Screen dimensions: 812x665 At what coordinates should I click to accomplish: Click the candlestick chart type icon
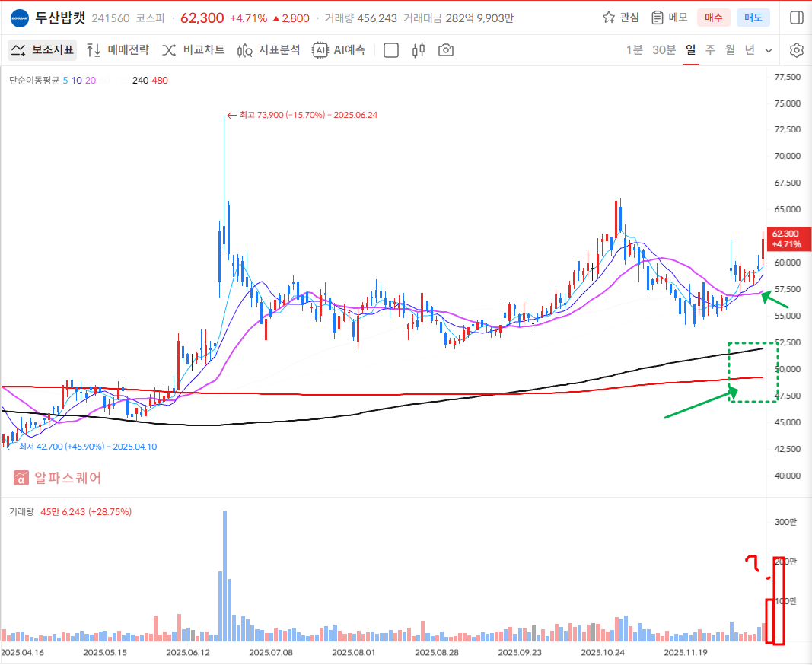point(418,50)
